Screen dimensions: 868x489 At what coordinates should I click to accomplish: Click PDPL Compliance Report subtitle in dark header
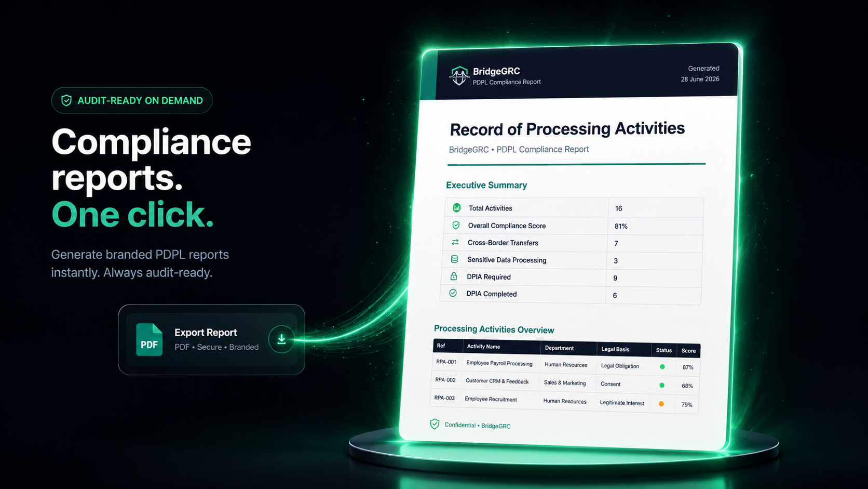click(507, 82)
